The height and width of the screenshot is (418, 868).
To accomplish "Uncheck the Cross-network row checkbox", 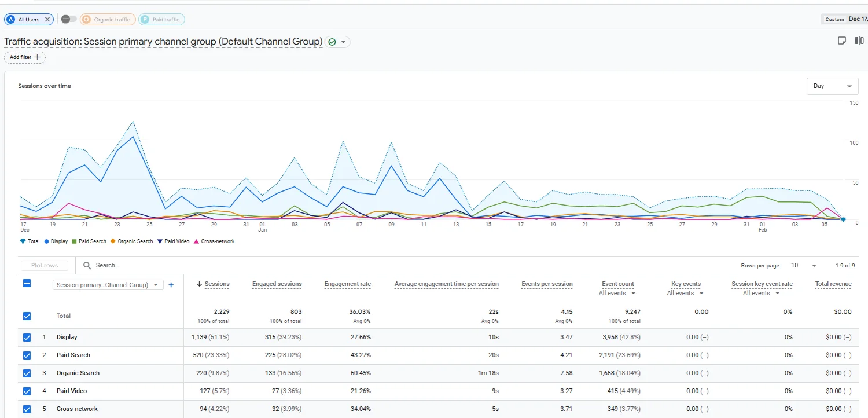I will pyautogui.click(x=27, y=409).
